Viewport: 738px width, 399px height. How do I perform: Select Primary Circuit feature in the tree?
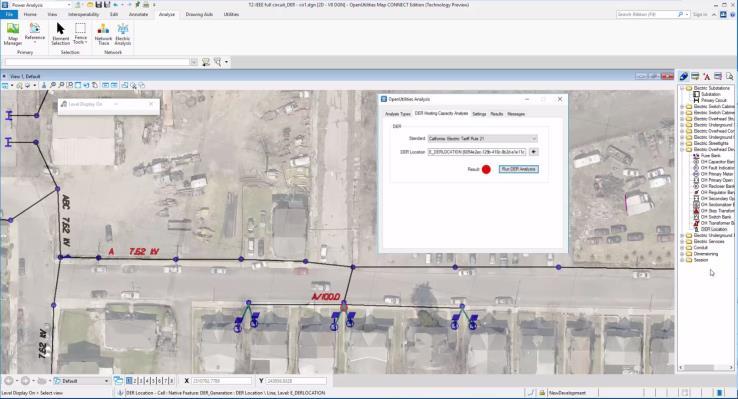(714, 100)
